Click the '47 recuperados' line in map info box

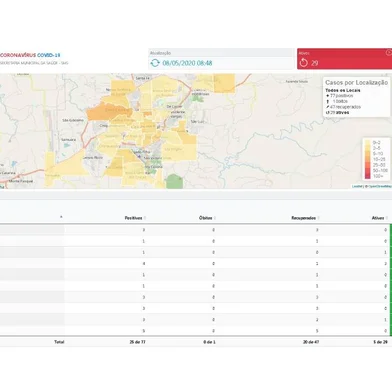pyautogui.click(x=343, y=107)
